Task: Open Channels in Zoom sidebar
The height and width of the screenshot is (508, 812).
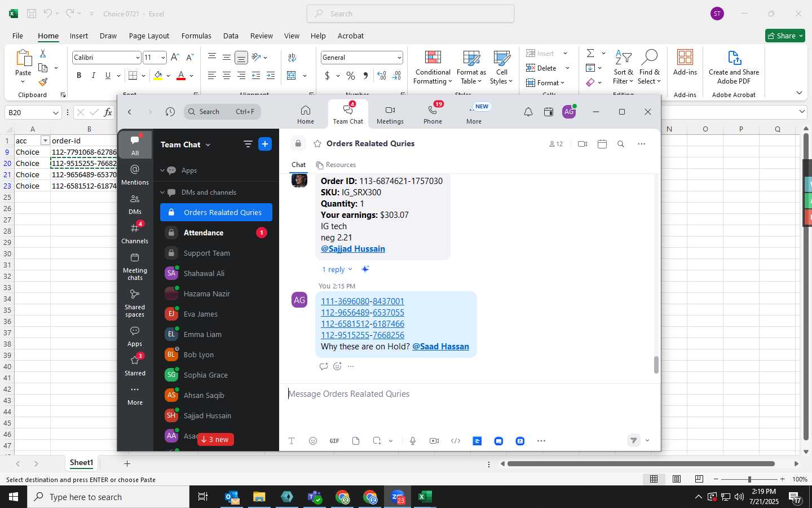Action: tap(135, 233)
